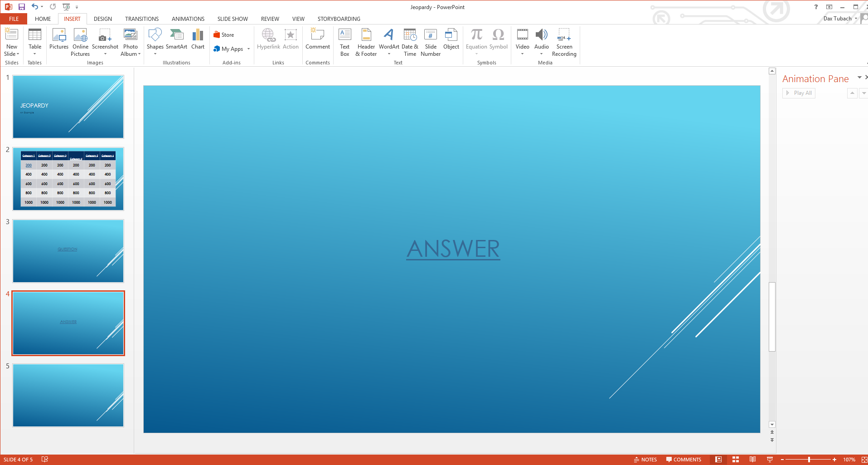Move animation up arrow button
Viewport: 868px width, 465px height.
852,93
